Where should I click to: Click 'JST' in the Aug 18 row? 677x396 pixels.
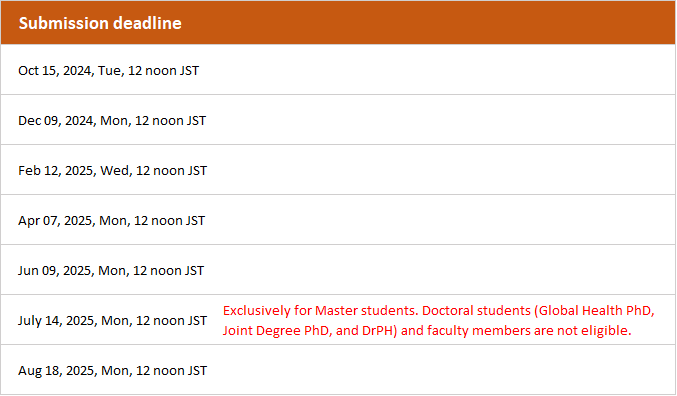(197, 371)
